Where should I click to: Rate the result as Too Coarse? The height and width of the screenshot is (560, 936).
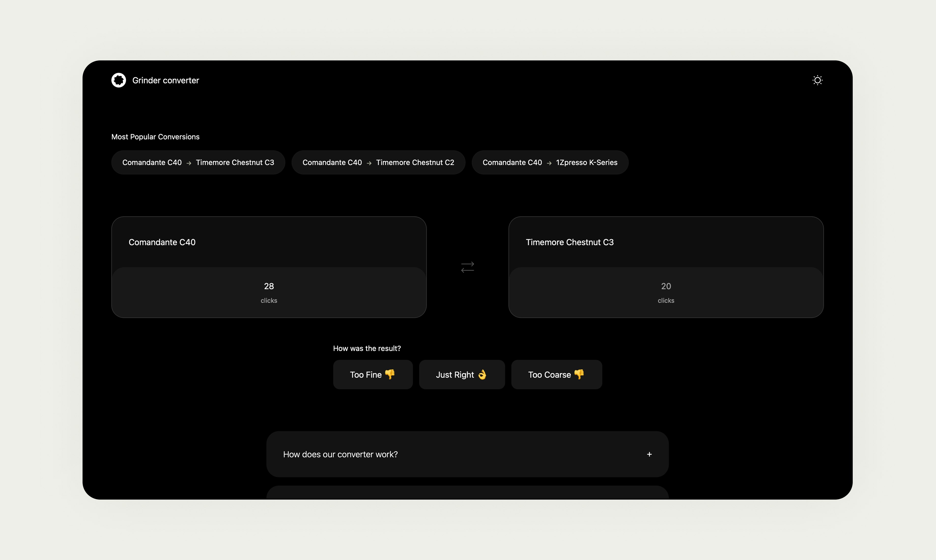[556, 374]
